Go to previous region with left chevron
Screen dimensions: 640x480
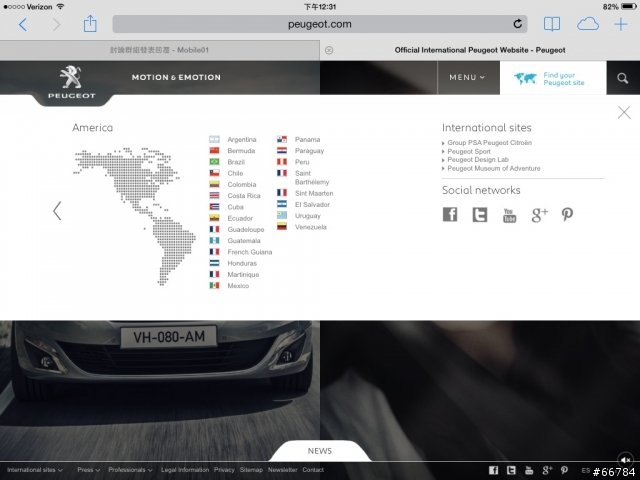(57, 211)
